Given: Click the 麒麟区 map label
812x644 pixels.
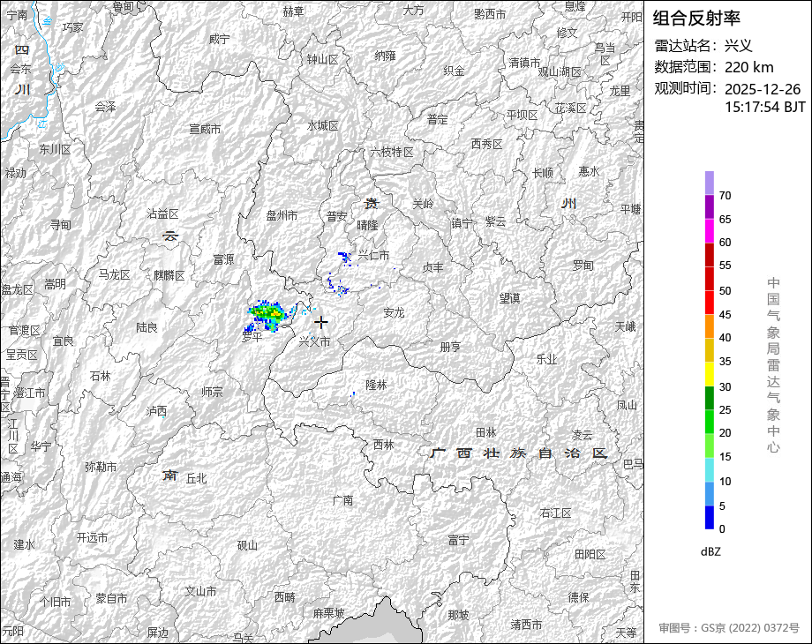Looking at the screenshot, I should point(169,275).
